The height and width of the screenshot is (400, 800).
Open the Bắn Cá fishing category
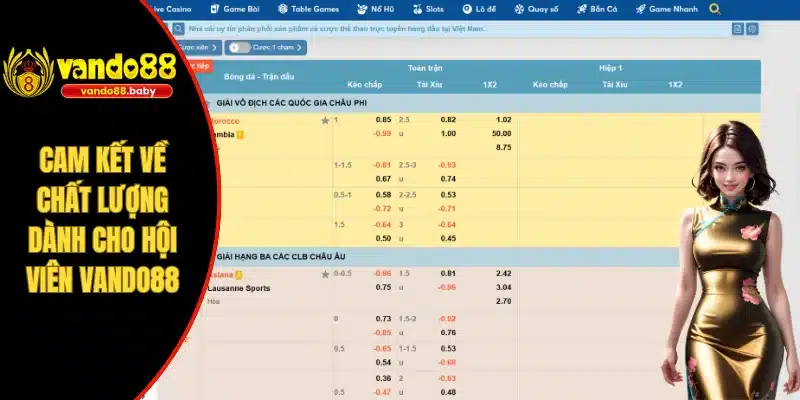click(x=597, y=9)
